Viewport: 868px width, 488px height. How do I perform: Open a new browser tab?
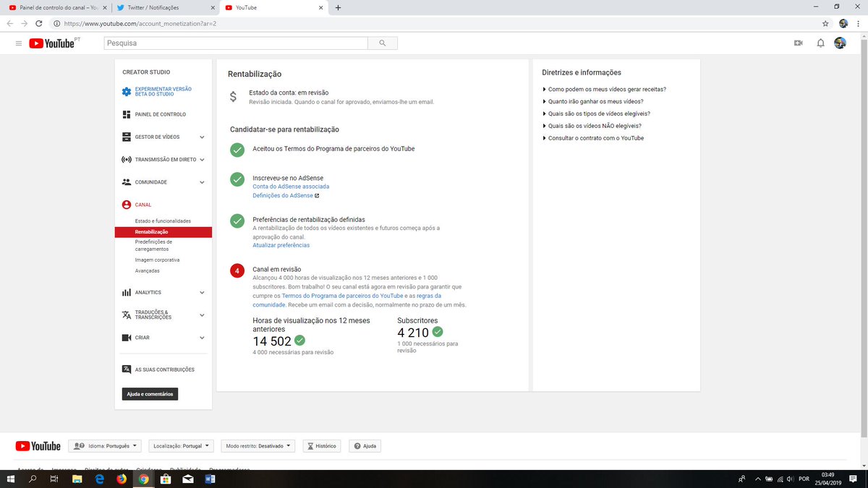pyautogui.click(x=338, y=7)
